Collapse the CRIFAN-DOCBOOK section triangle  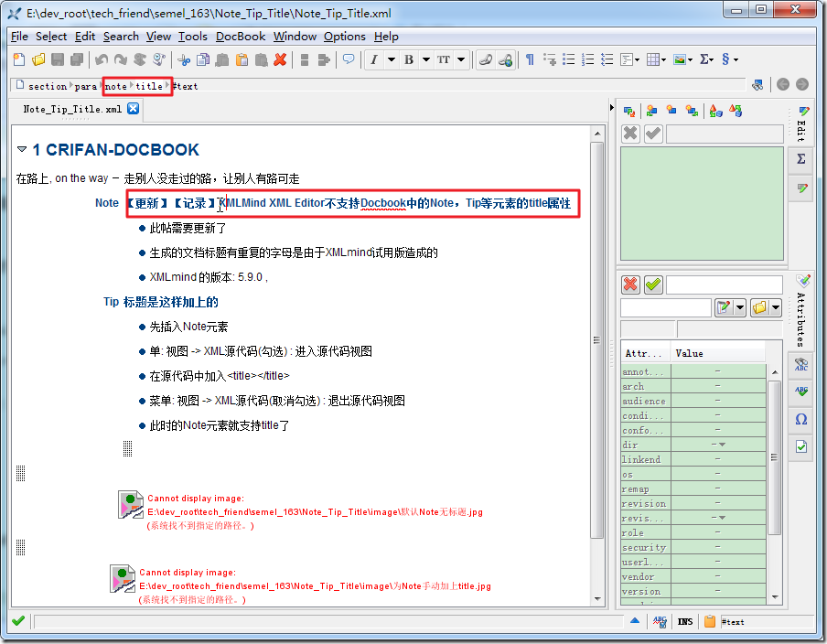(x=22, y=149)
